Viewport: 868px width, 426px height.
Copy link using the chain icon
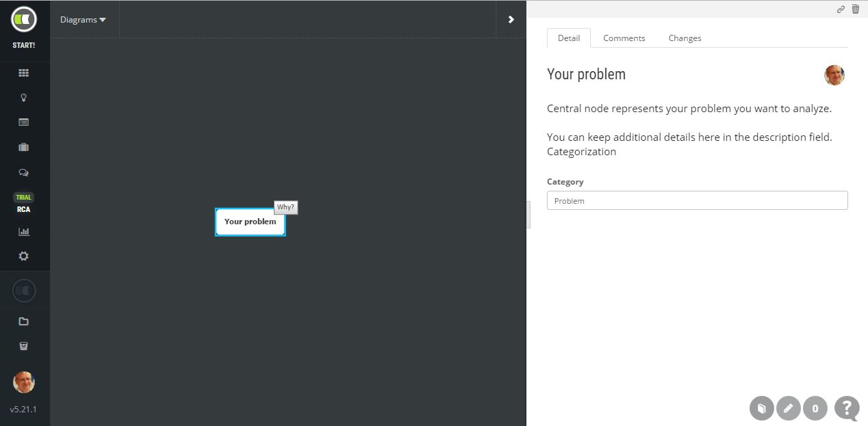(841, 9)
